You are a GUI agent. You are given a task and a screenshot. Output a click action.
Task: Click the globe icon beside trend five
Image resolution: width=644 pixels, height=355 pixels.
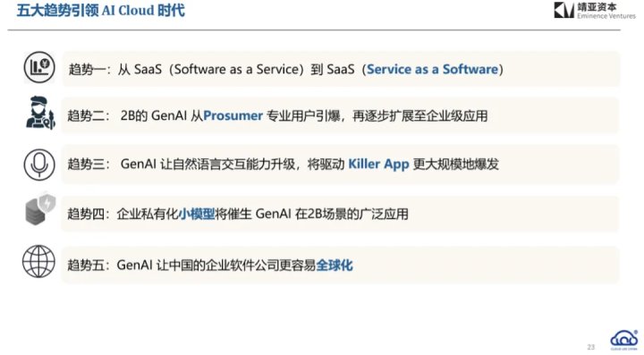[x=38, y=261]
